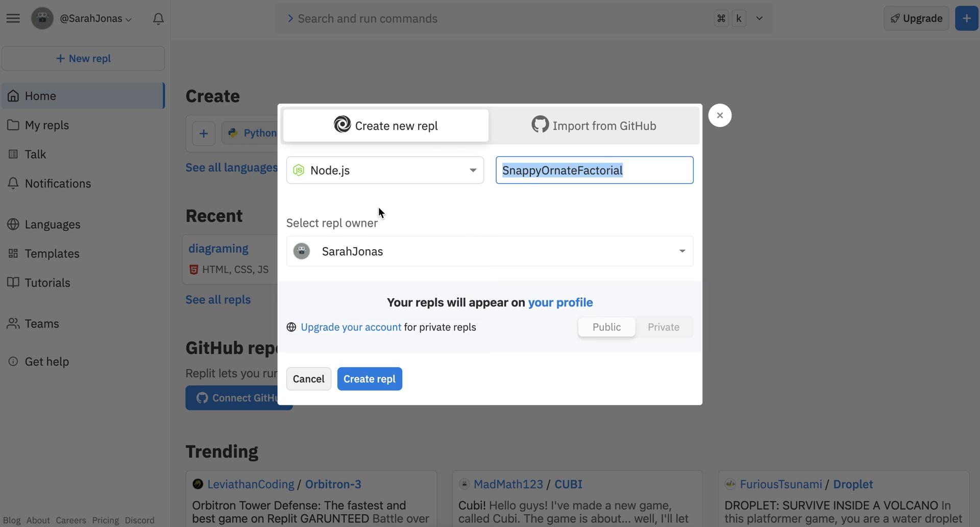Click the Cancel button
This screenshot has height=527, width=980.
pos(309,379)
